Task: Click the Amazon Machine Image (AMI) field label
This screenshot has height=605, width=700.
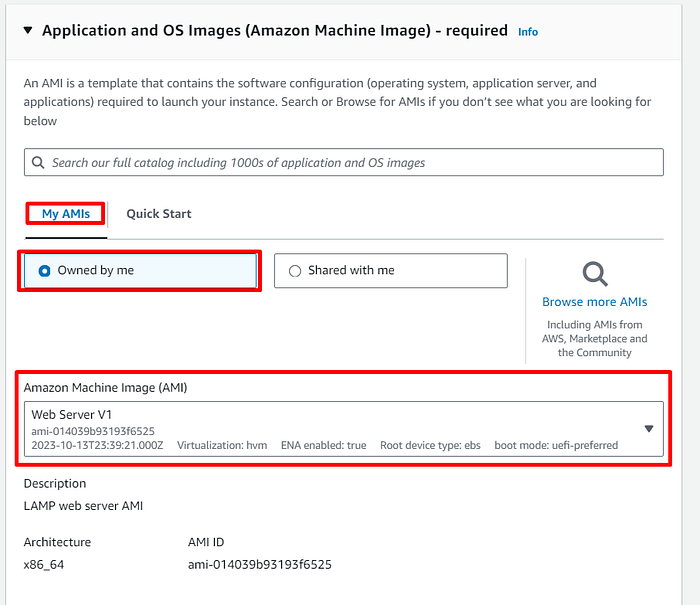Action: 105,388
